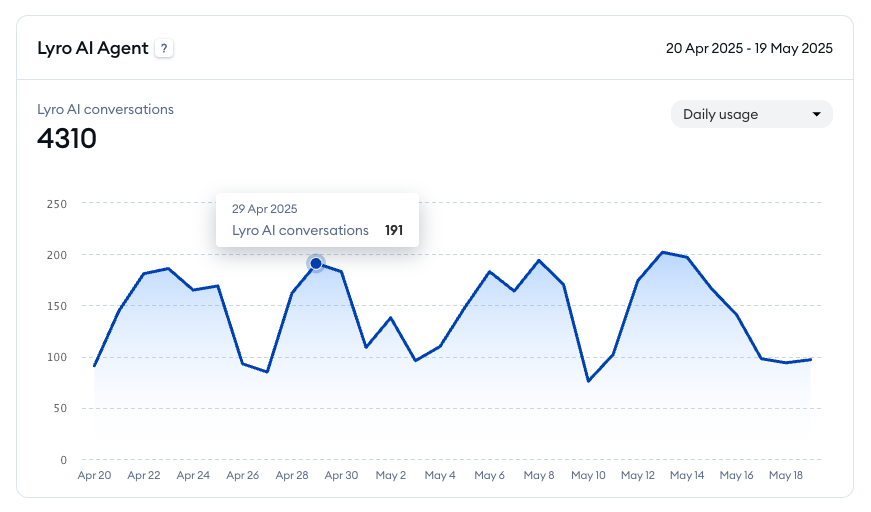Click the Apr 28 x-axis label
Screen dimensions: 871x512
[x=292, y=475]
